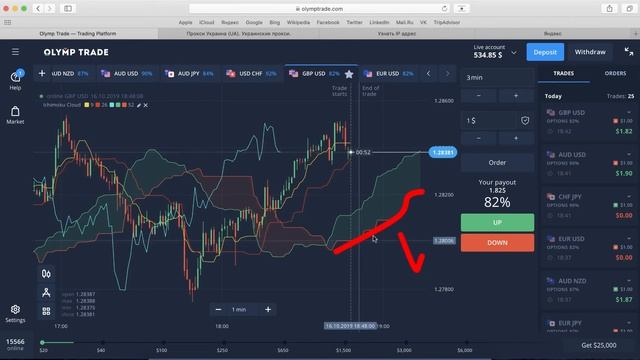The height and width of the screenshot is (360, 640).
Task: Click the Withdraw button
Action: pos(590,52)
